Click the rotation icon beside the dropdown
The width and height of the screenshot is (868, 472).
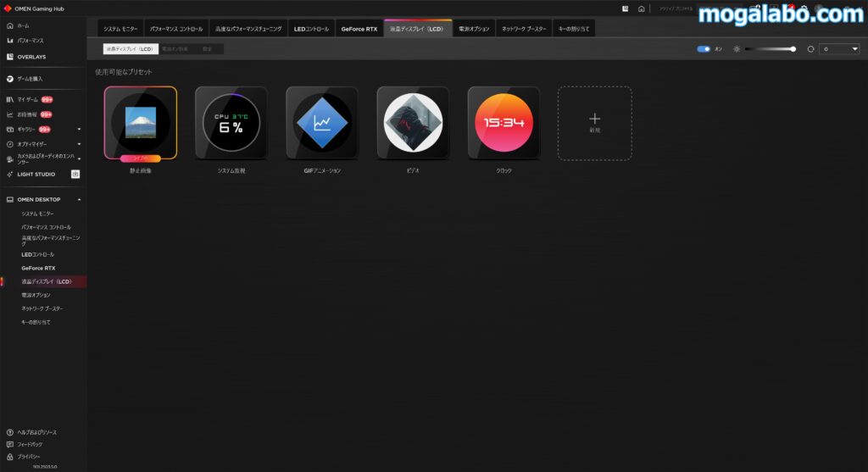coord(810,49)
